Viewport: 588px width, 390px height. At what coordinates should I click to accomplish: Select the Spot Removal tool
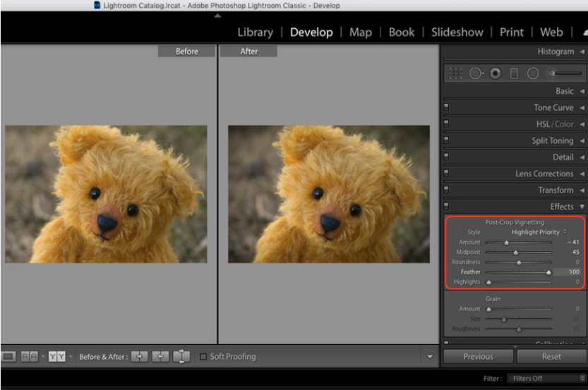[x=476, y=73]
